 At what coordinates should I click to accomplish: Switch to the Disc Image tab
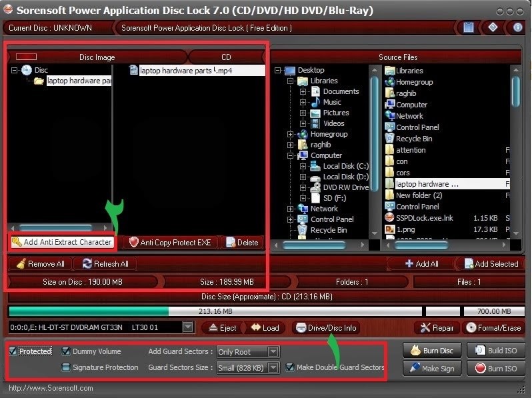[97, 57]
